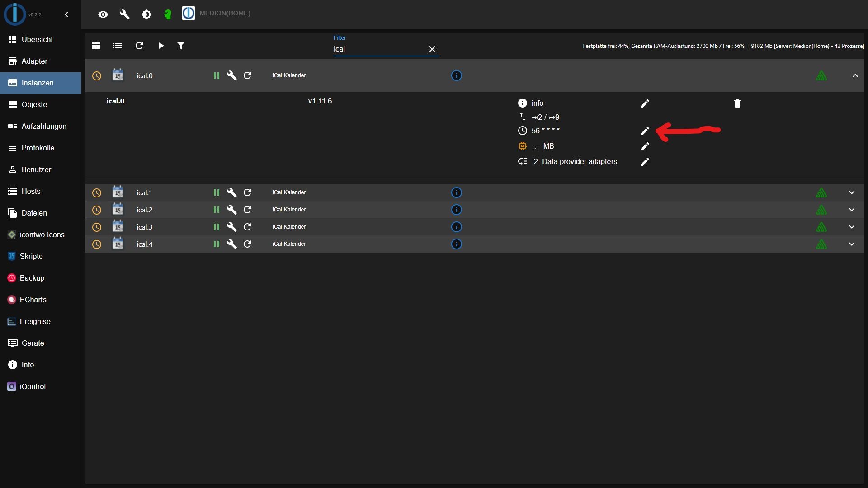Open the Aufzählungen menu entry
Viewport: 868px width, 488px height.
click(x=40, y=126)
